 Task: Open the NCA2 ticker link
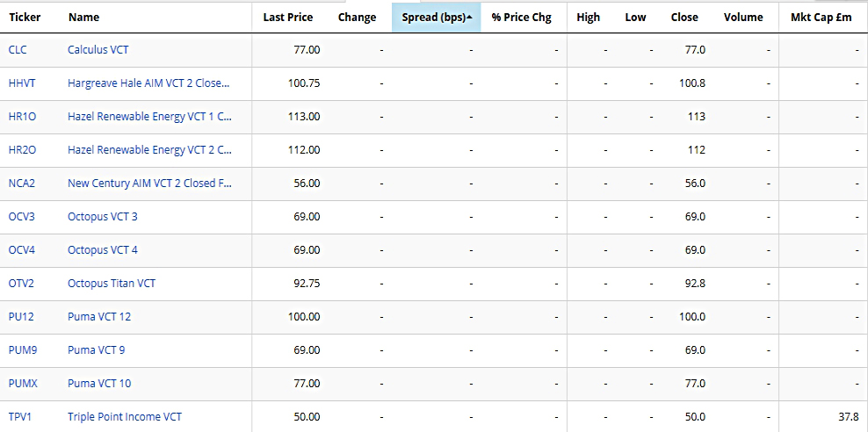pos(22,184)
